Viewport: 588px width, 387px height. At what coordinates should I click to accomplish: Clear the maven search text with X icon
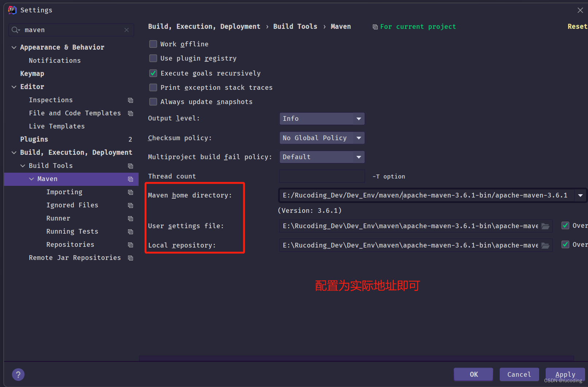point(127,30)
